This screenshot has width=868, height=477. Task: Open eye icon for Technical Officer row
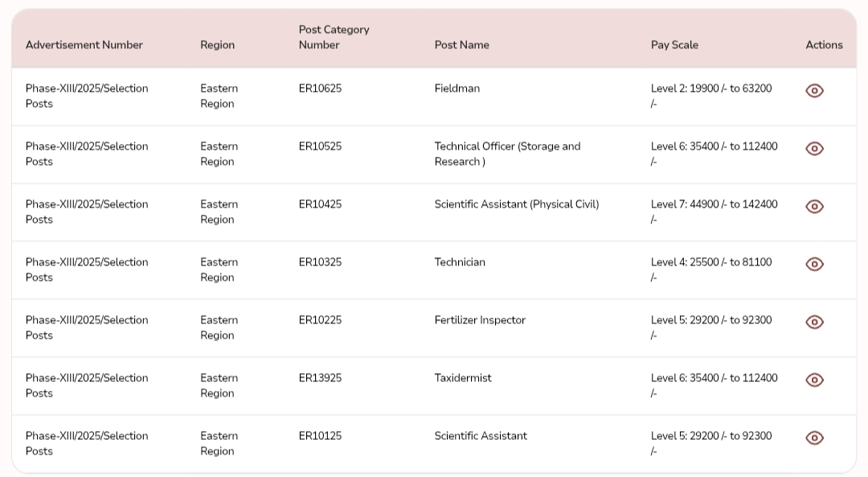tap(814, 149)
